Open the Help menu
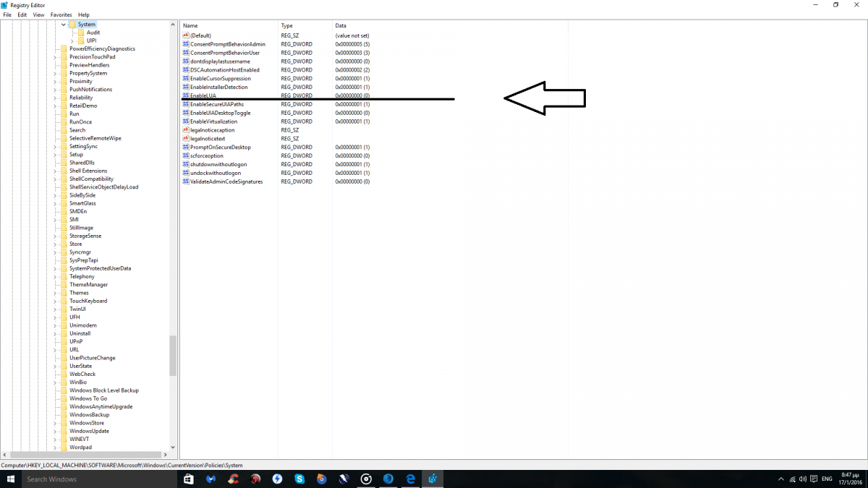 84,14
